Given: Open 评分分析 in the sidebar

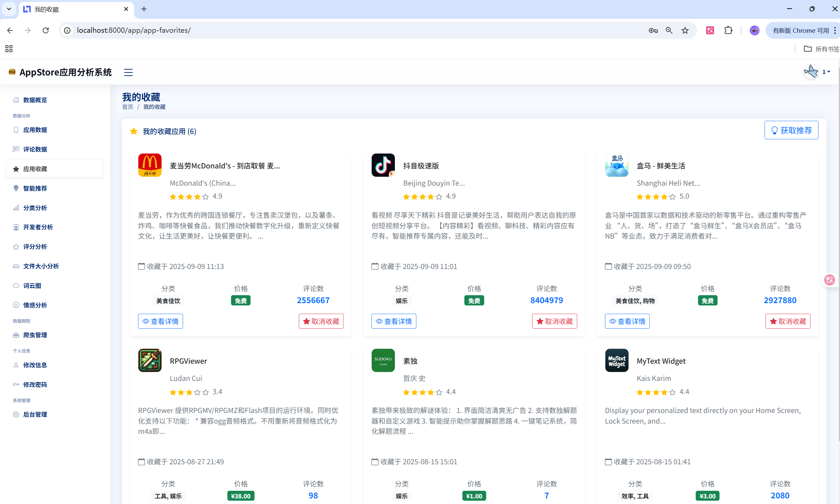Looking at the screenshot, I should pyautogui.click(x=54, y=247).
